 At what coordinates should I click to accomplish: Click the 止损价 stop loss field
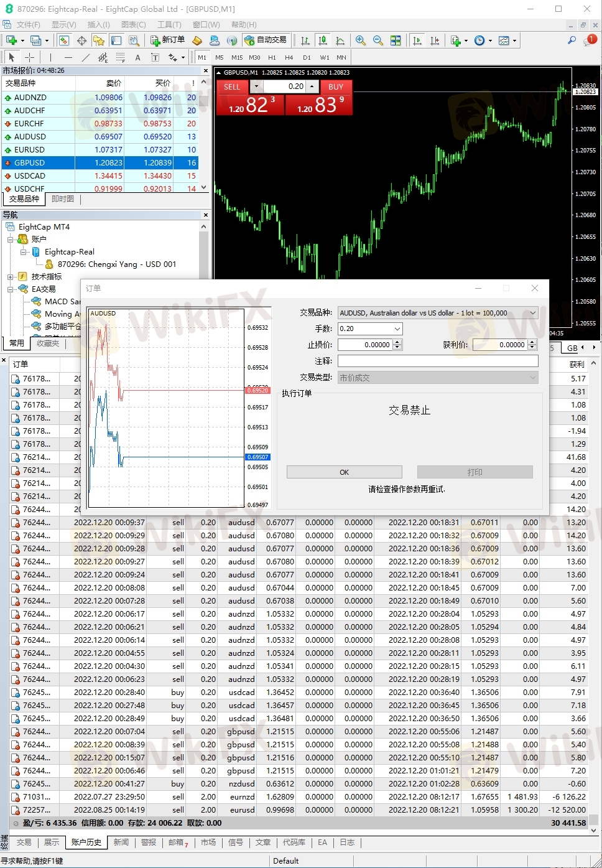366,345
